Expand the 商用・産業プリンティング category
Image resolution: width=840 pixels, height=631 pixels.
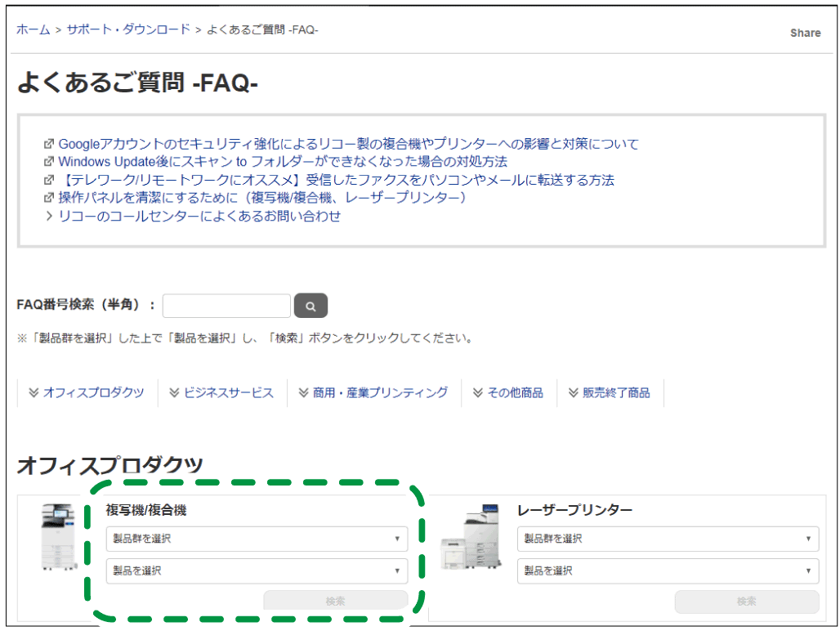374,392
